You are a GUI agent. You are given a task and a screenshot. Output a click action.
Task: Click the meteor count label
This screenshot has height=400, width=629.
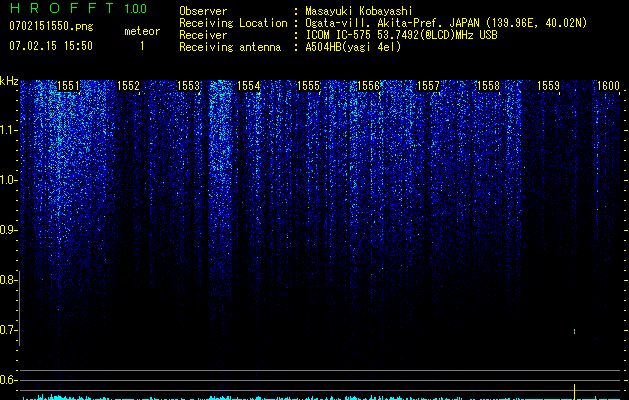142,31
